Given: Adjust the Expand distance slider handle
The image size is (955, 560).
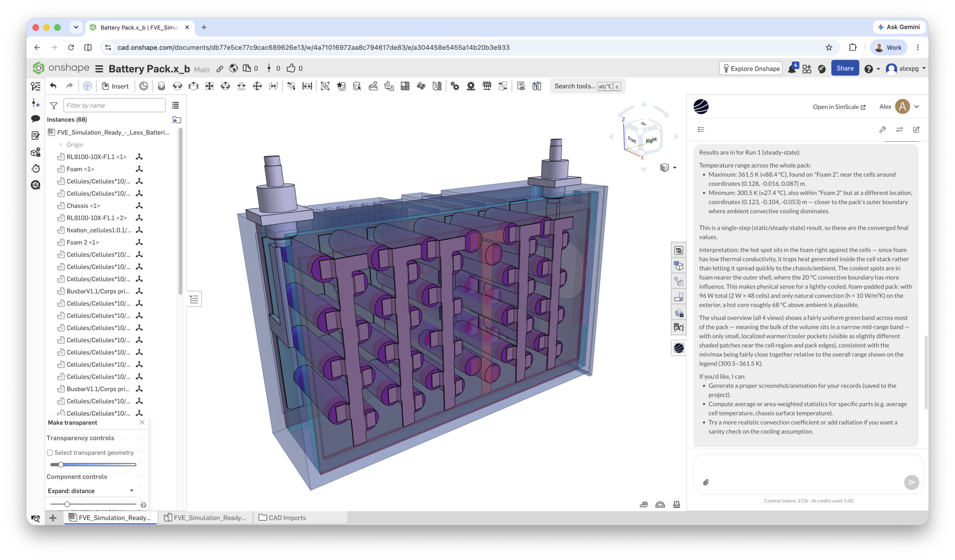Looking at the screenshot, I should (x=67, y=504).
